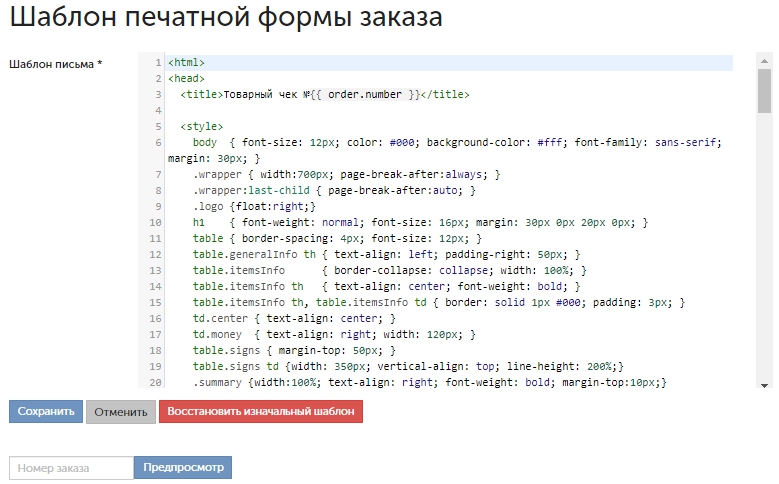Click the Шаблон письма field label
The image size is (779, 484).
point(56,65)
